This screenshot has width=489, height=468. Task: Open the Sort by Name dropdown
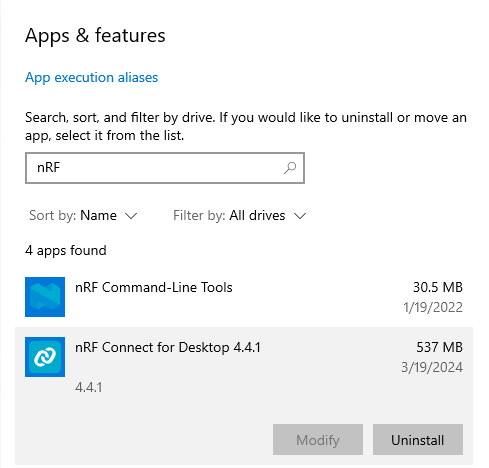[83, 216]
